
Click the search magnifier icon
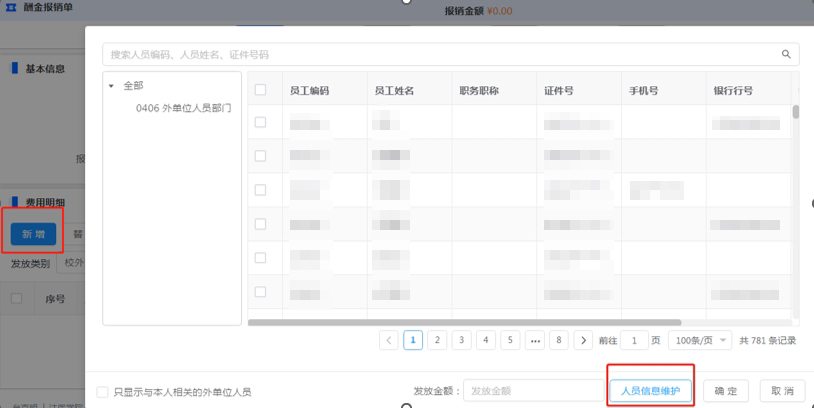tap(787, 55)
